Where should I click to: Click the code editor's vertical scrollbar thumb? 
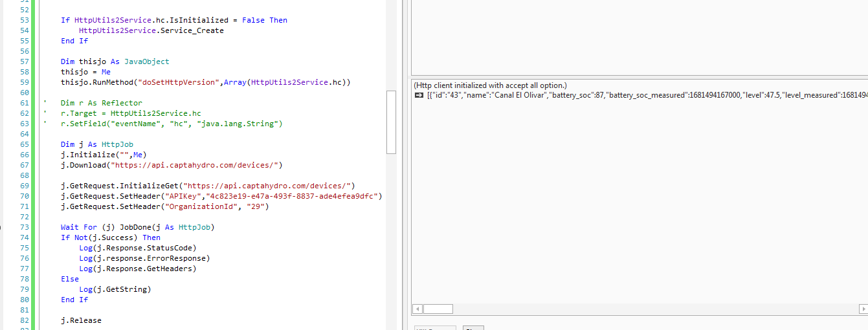391,122
